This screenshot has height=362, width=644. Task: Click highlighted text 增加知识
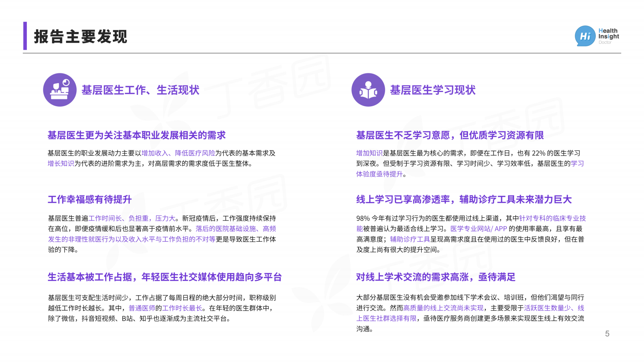[x=369, y=153]
